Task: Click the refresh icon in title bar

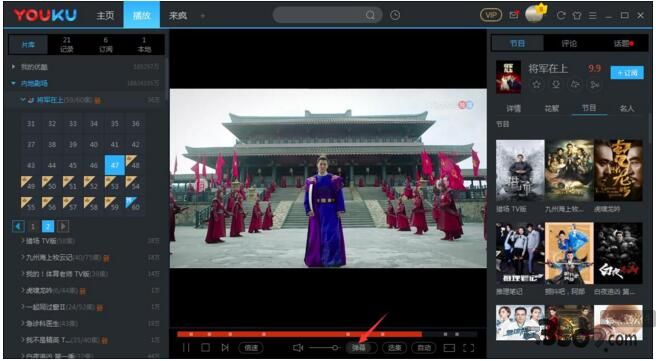Action: (561, 15)
